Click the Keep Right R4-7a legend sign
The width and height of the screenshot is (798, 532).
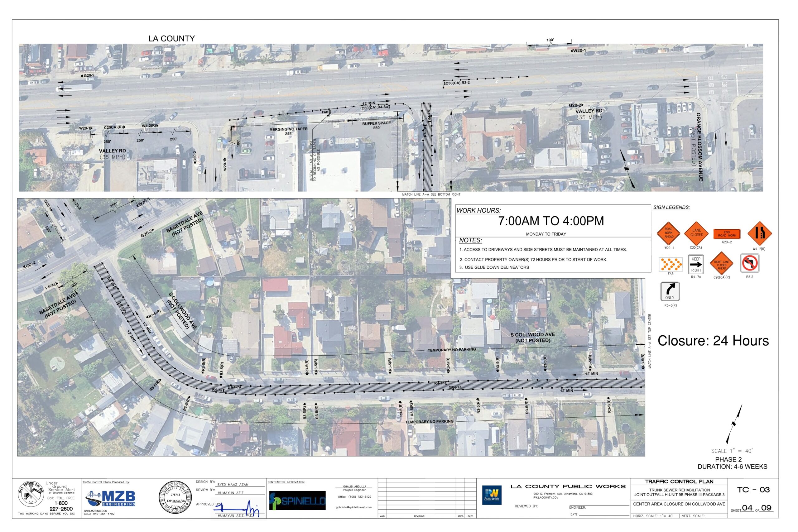click(696, 264)
